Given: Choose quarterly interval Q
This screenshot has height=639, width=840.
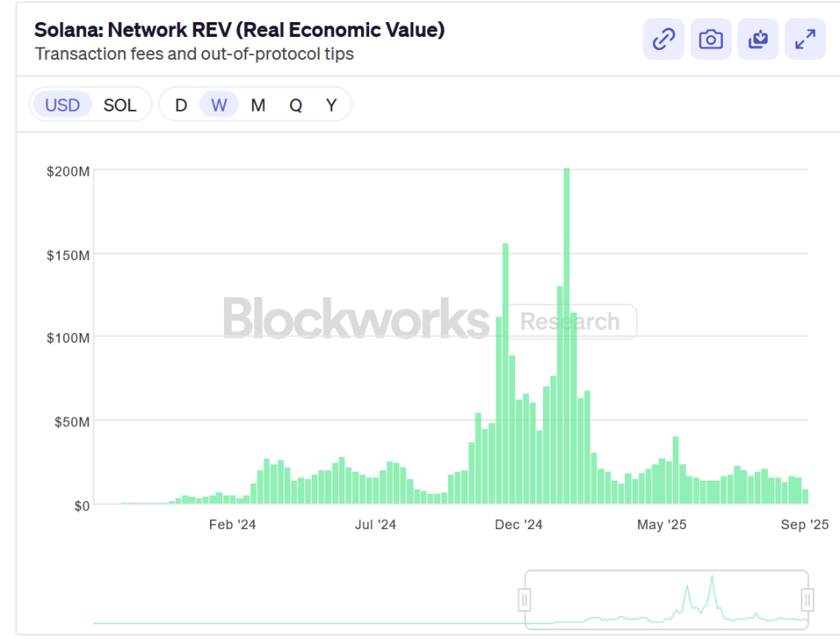Looking at the screenshot, I should 295,104.
